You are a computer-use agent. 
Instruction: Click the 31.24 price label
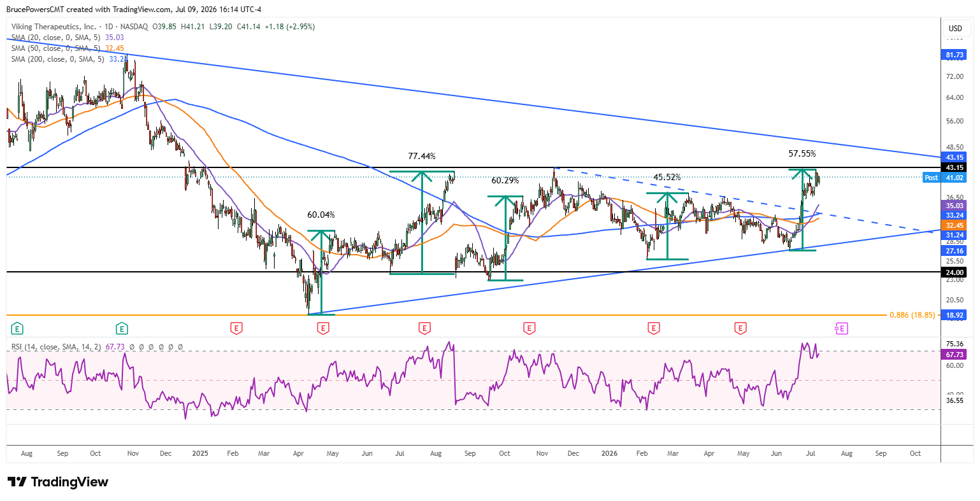click(x=955, y=235)
